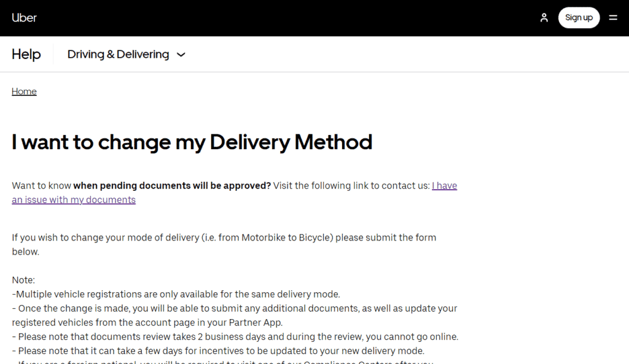The width and height of the screenshot is (629, 364).
Task: Click the account icon beside Sign up
Action: 544,17
